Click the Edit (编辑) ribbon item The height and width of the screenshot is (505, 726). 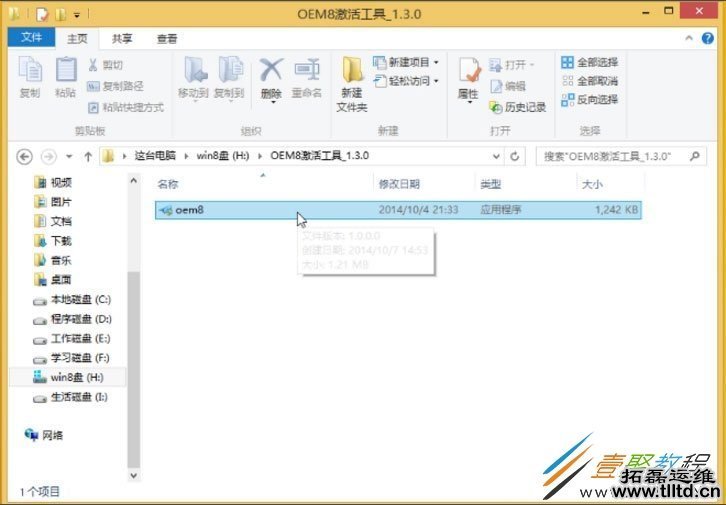(508, 86)
